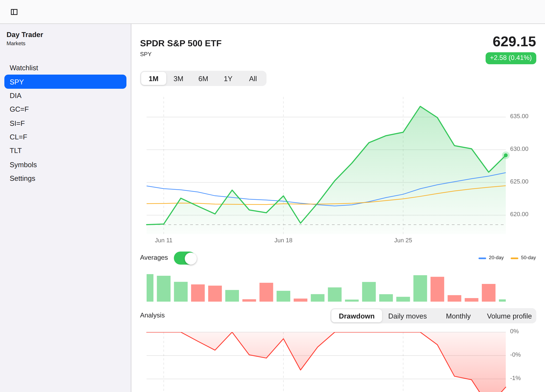545x392 pixels.
Task: Select the 1M time range
Action: (153, 79)
